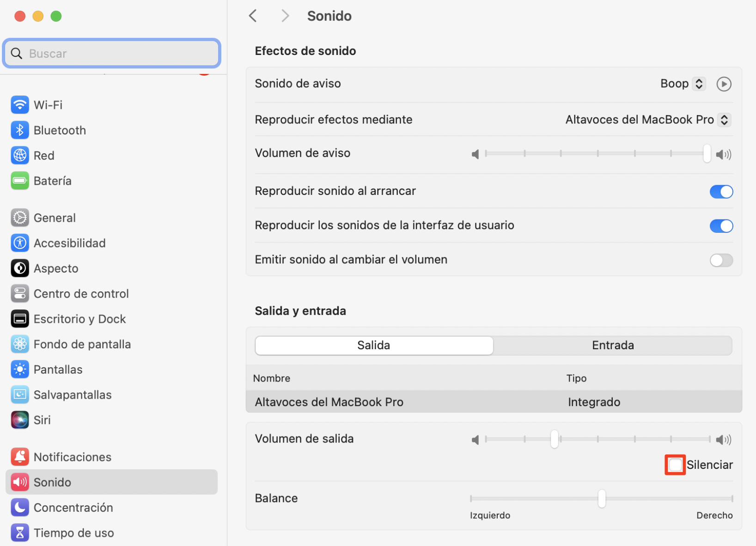The height and width of the screenshot is (546, 756).
Task: Open Tiempo de uso in sidebar
Action: [111, 533]
